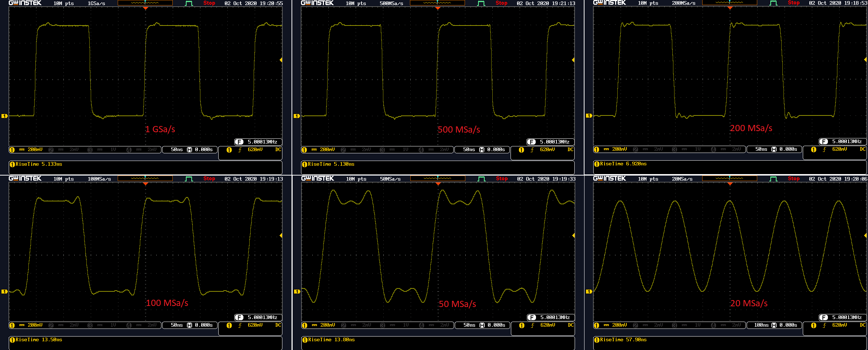Click the F frequency counter icon in the 50MSa/s panel

[x=532, y=318]
